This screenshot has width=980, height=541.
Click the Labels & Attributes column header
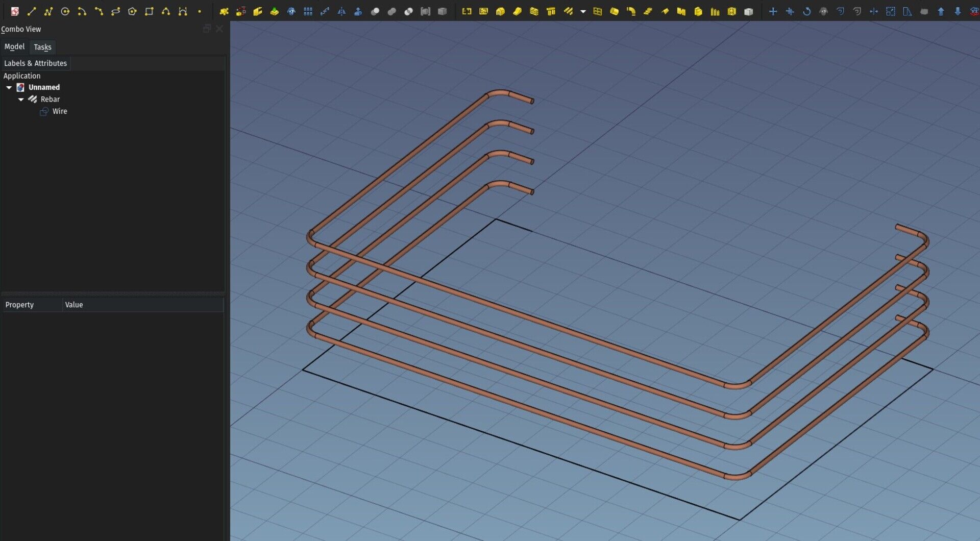(35, 63)
